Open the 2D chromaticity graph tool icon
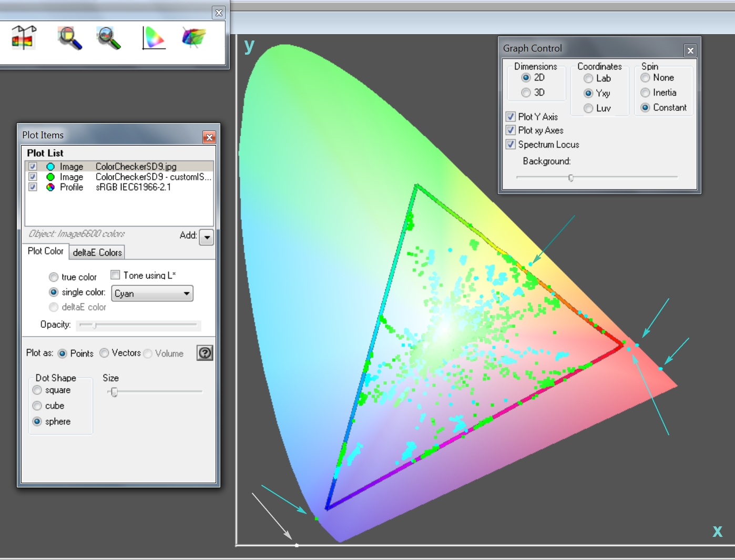 click(x=154, y=38)
